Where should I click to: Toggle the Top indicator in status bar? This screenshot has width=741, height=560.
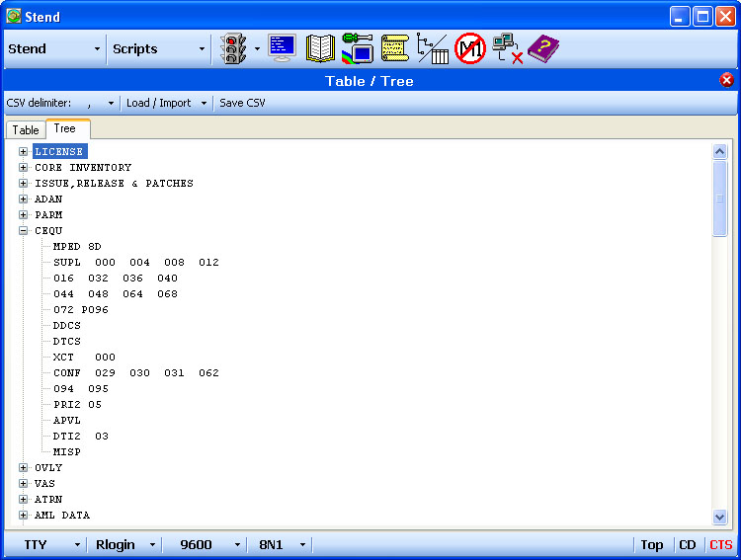pyautogui.click(x=652, y=545)
